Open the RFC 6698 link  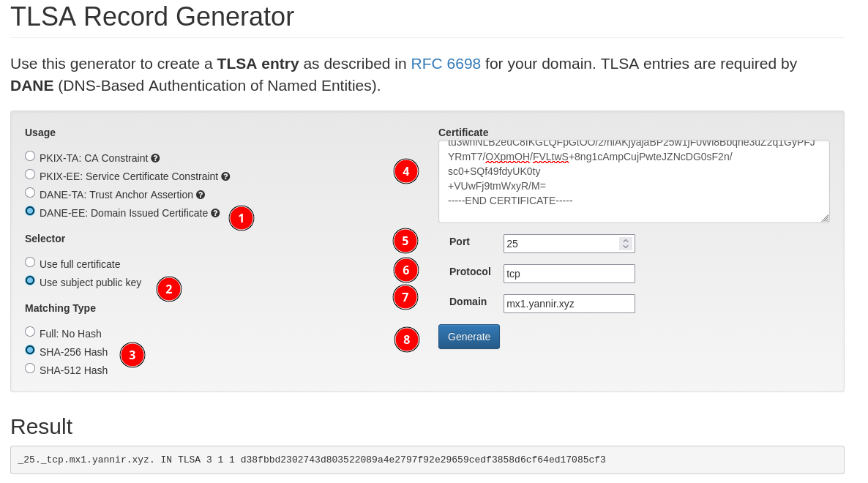click(x=446, y=64)
